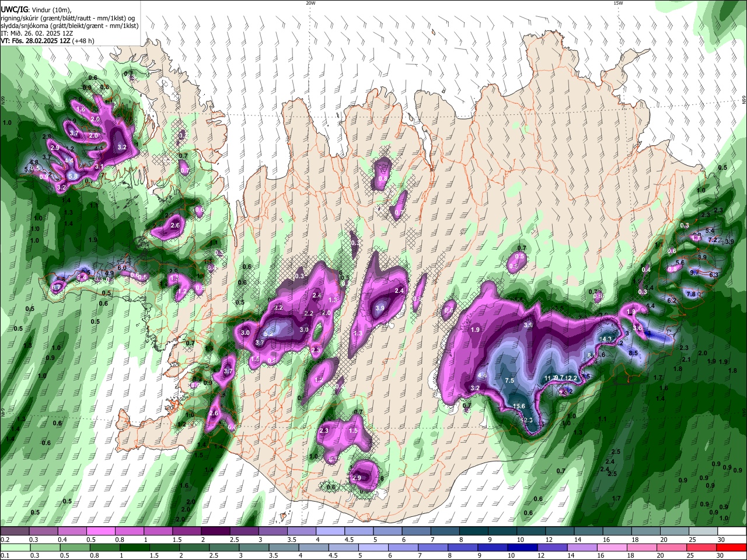Click the light pink 16 swatch in rain legend
Viewport: 747px width, 560px height.
coord(612,547)
